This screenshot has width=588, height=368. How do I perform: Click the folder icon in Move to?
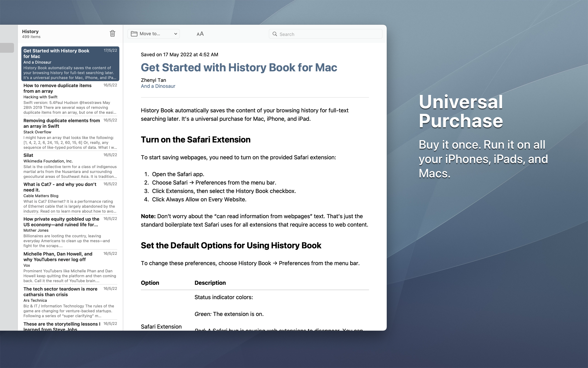(x=134, y=34)
